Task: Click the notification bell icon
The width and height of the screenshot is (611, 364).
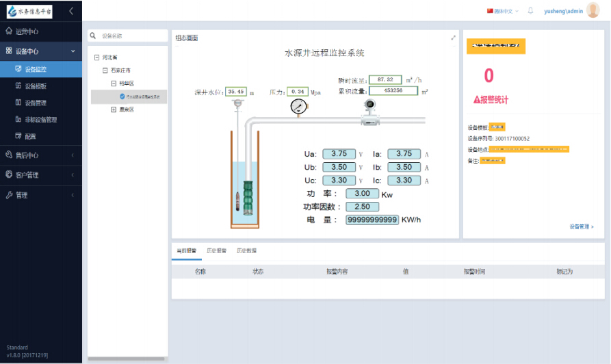Action: 530,11
